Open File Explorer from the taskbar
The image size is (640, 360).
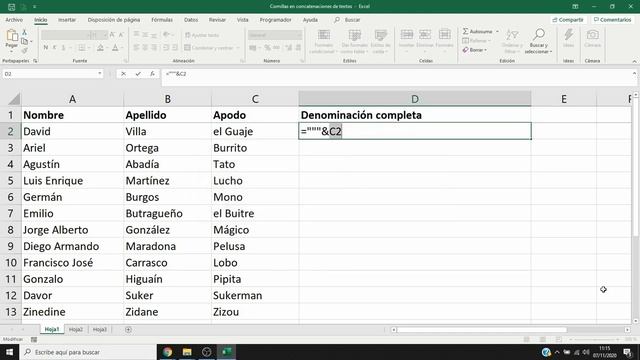[x=187, y=352]
